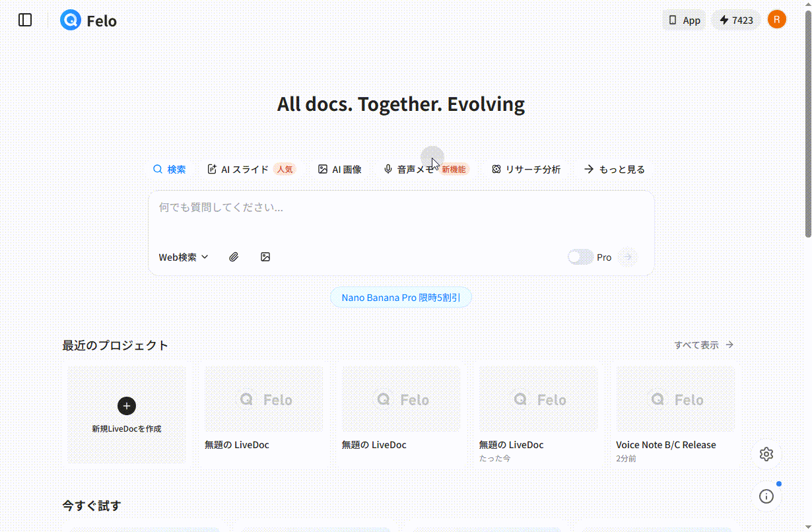812x532 pixels.
Task: Toggle the sidebar panel icon top-left
Action: click(24, 20)
